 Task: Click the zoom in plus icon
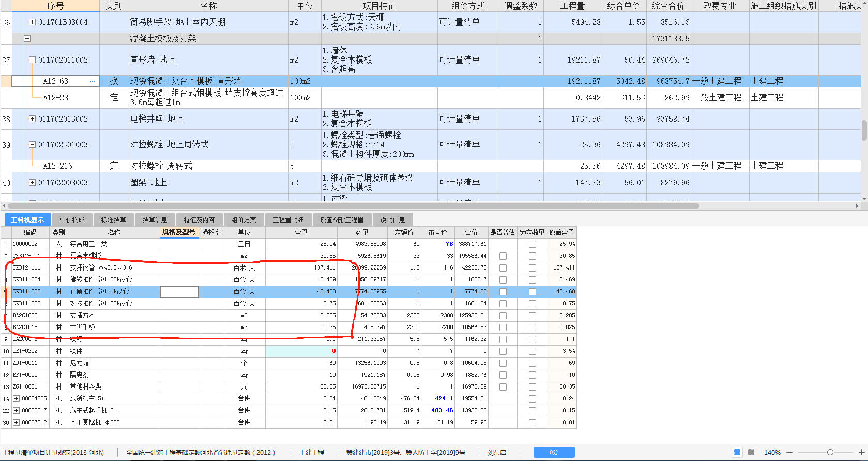861,452
